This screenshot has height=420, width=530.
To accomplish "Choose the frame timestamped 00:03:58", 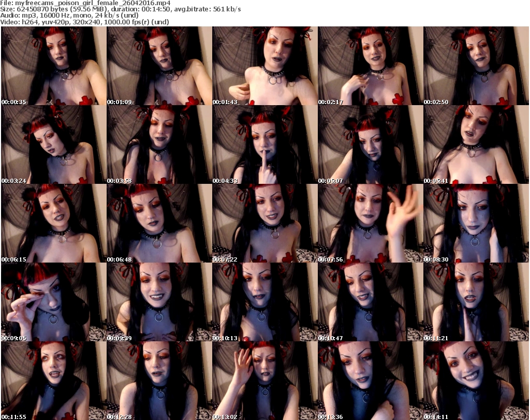I will pyautogui.click(x=159, y=144).
